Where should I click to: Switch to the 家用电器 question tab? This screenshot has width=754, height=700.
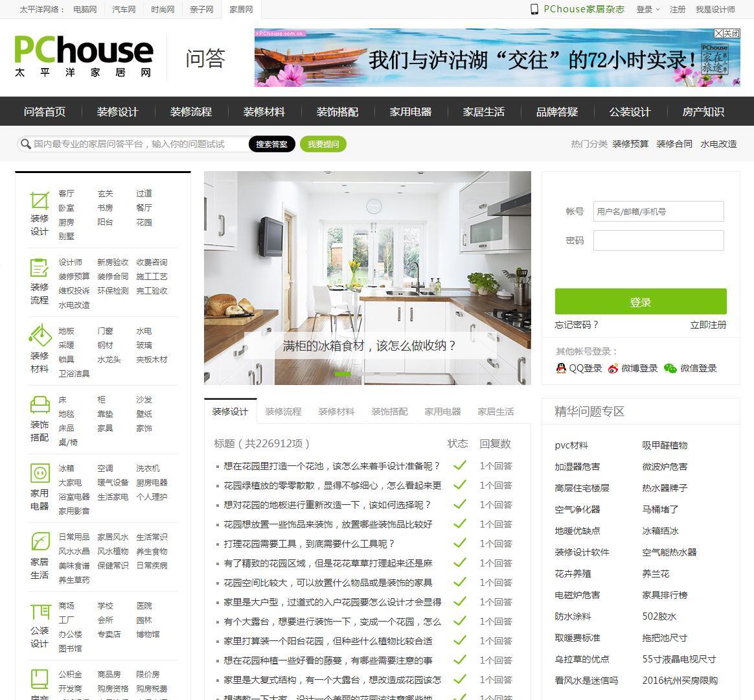(442, 412)
